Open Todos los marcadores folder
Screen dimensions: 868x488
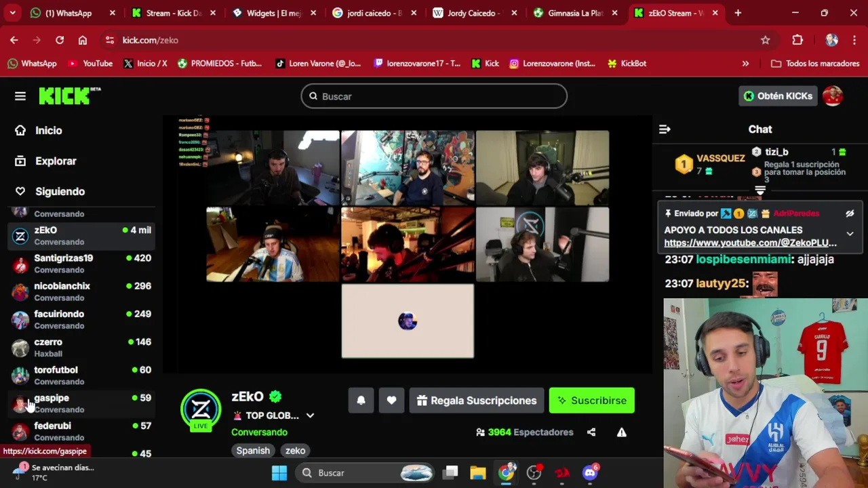click(815, 64)
